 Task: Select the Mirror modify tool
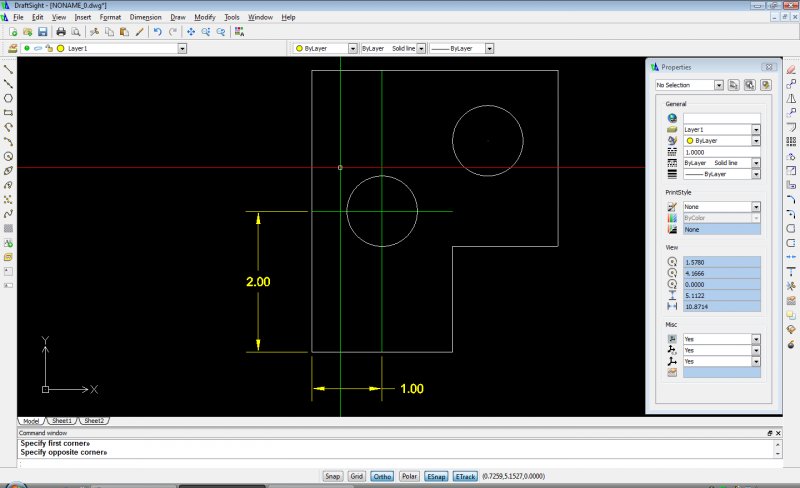tap(791, 98)
